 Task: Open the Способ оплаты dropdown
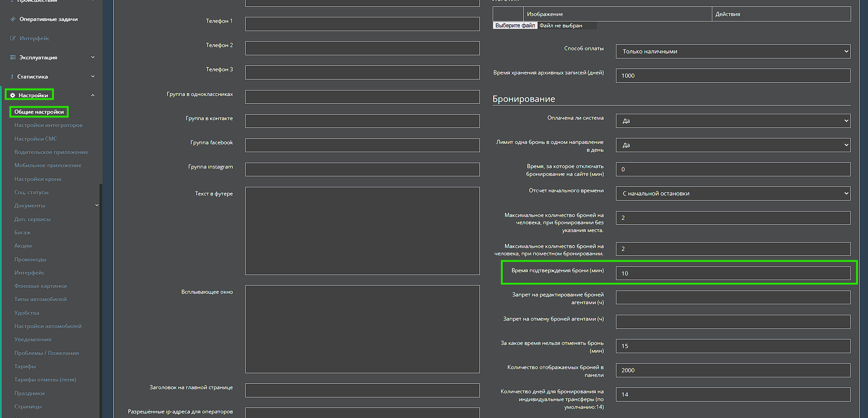(732, 52)
